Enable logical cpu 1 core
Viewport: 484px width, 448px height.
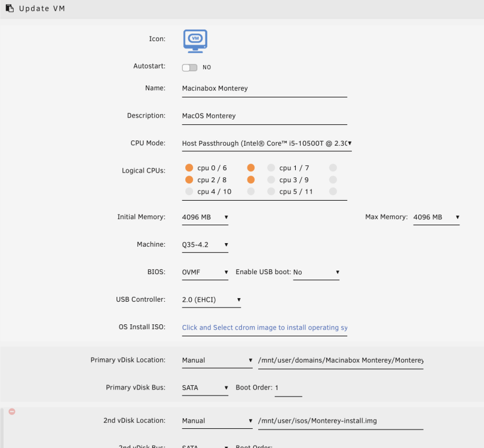pos(271,167)
